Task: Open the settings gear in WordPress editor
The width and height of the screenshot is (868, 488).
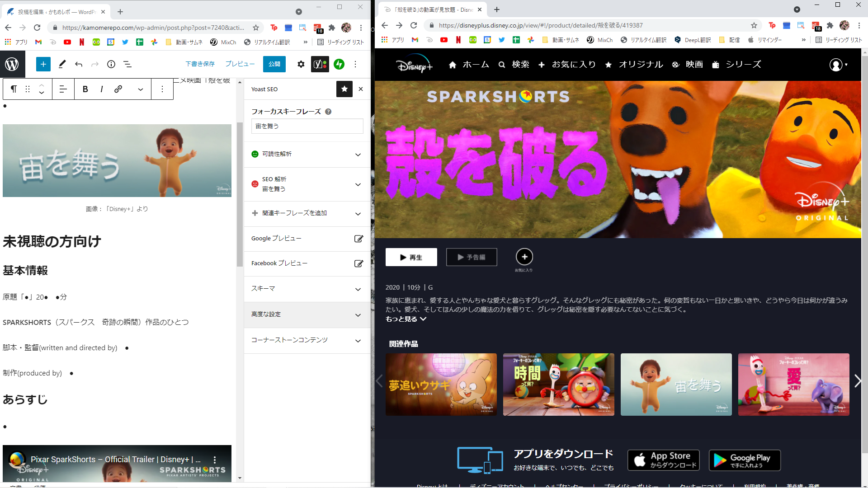Action: coord(301,64)
